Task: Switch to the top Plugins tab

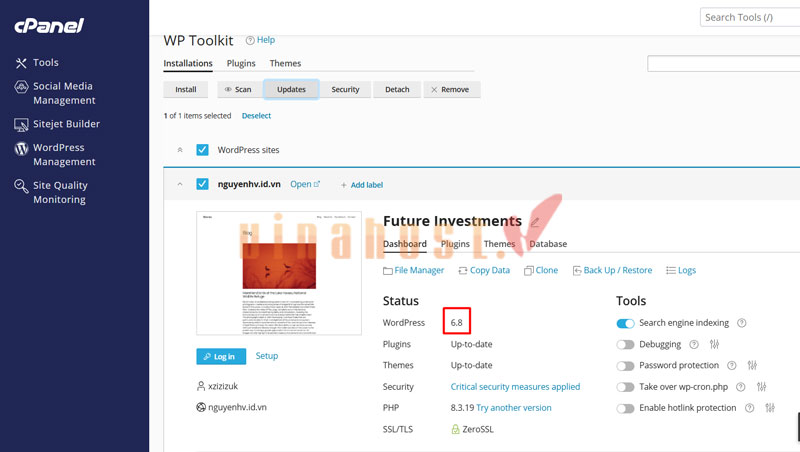Action: [x=241, y=63]
